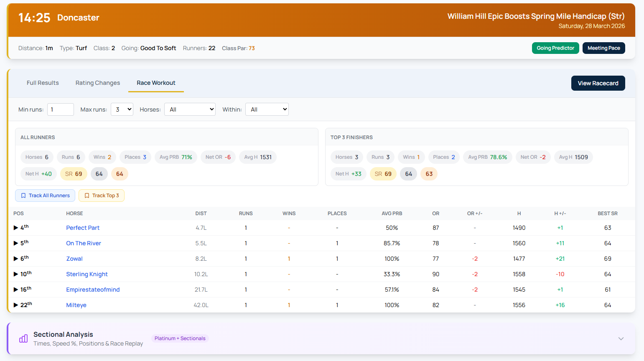Open the Horses filter dropdown

(190, 109)
